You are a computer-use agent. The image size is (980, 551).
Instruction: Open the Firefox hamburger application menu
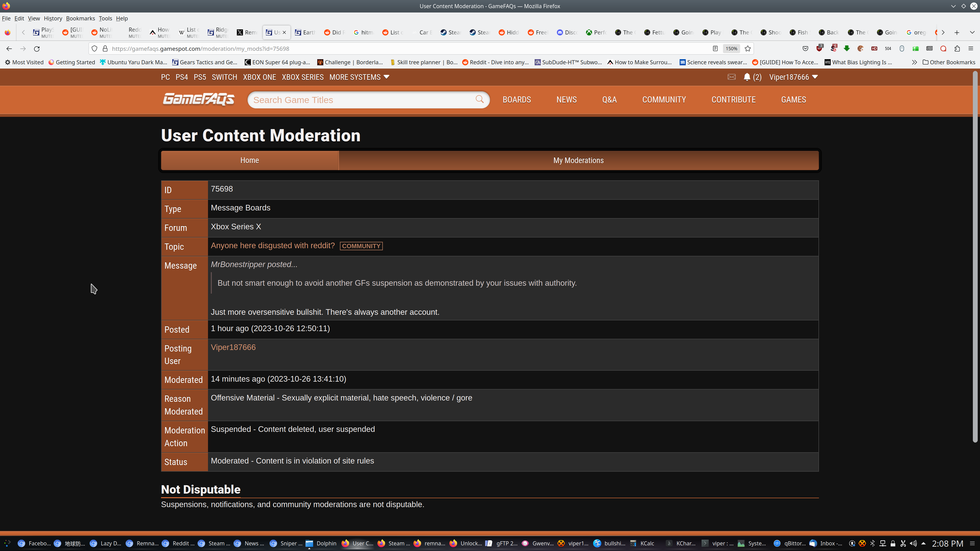click(971, 49)
